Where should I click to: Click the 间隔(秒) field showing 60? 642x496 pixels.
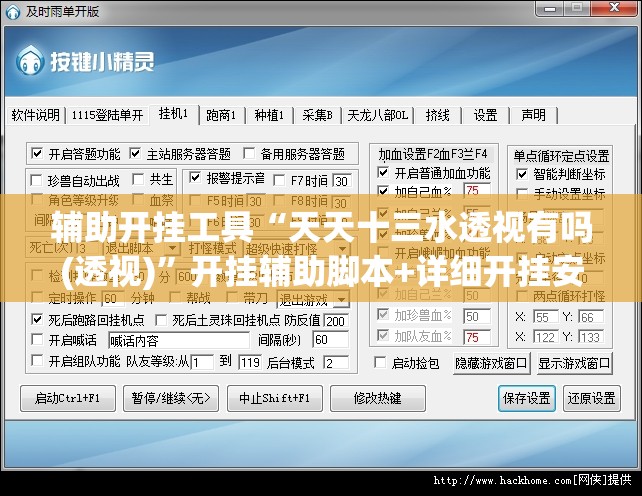330,340
